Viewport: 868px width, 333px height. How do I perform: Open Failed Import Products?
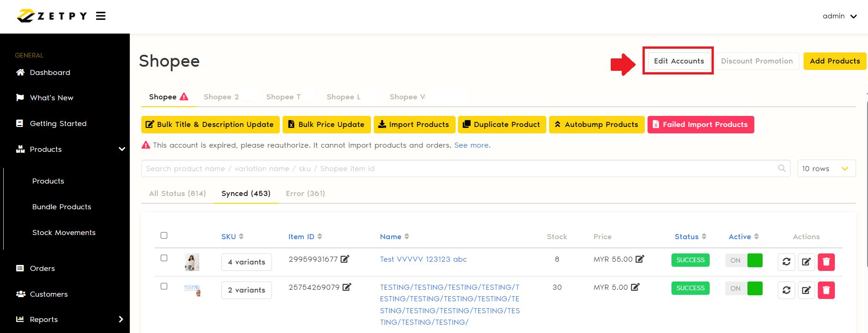tap(700, 125)
